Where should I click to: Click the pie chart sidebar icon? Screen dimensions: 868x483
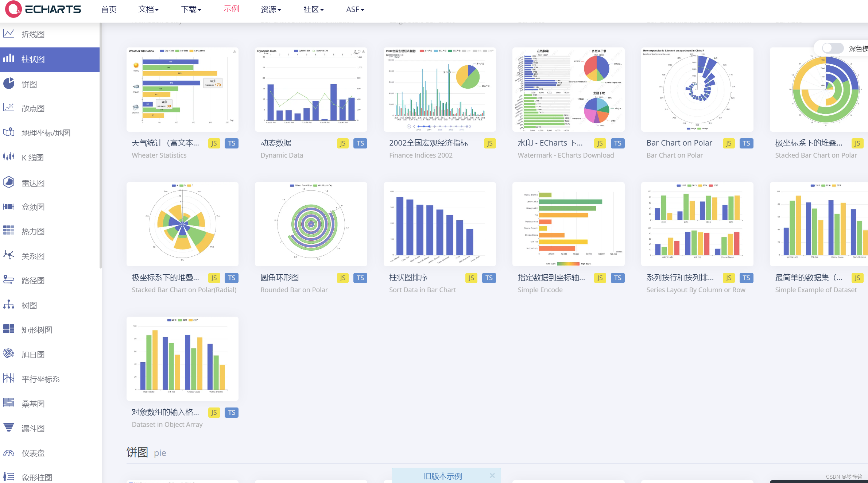(x=9, y=84)
